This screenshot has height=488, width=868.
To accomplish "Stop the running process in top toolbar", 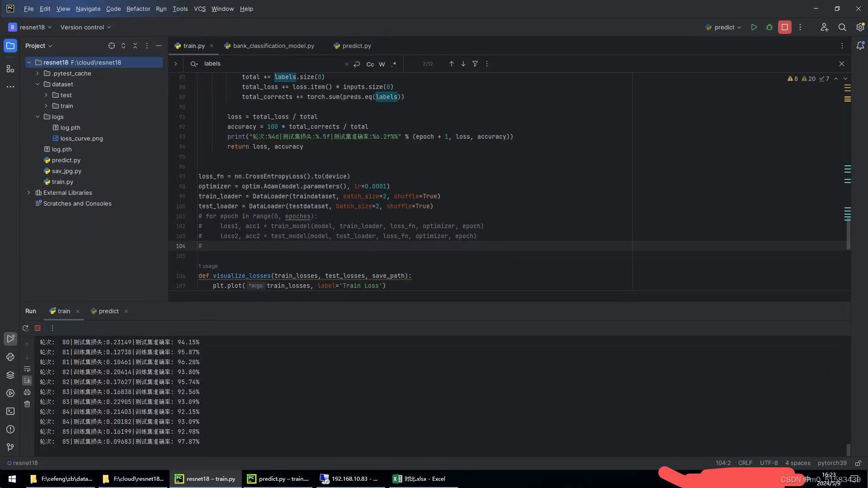I will click(785, 27).
